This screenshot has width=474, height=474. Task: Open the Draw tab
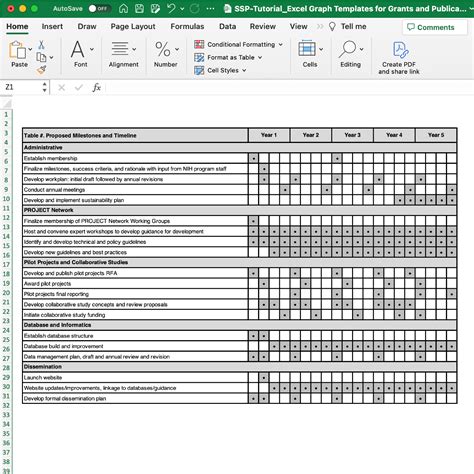(x=87, y=26)
